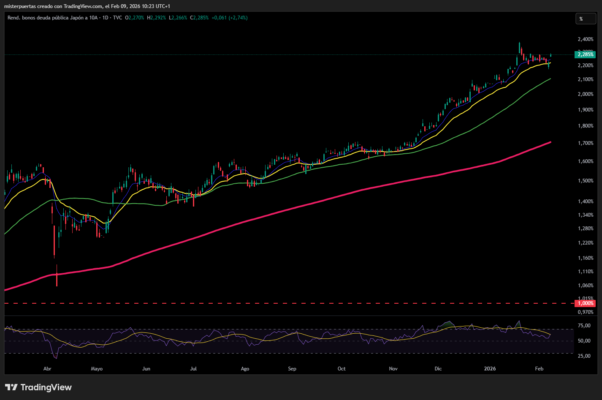
Task: Click the Oct label on time axis
Action: point(341,367)
